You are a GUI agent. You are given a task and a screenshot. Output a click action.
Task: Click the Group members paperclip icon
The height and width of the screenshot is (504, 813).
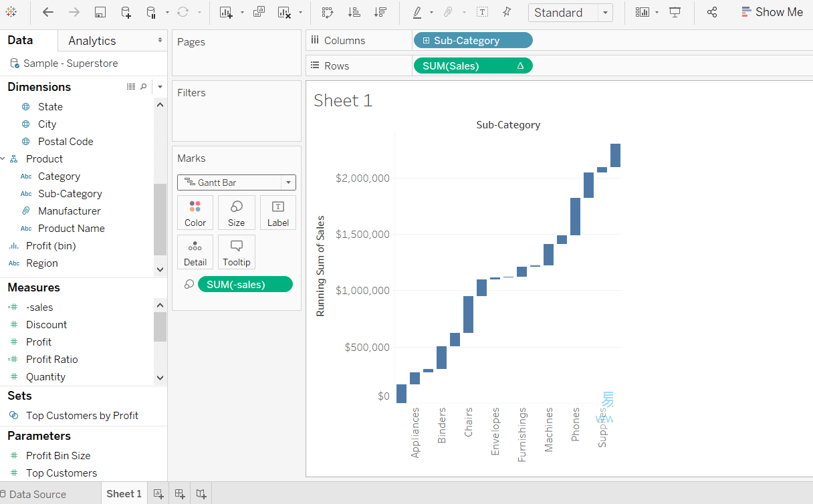(x=449, y=12)
